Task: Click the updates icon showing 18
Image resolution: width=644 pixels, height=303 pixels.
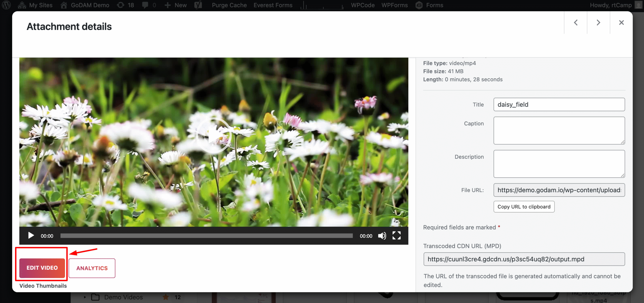Action: click(125, 5)
